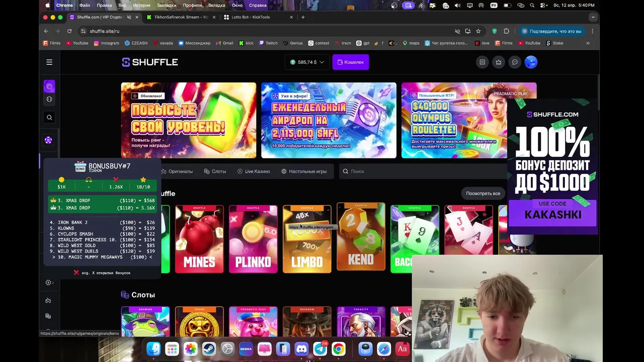Open the EZCASH bookmark
The height and width of the screenshot is (362, 644).
pyautogui.click(x=136, y=43)
